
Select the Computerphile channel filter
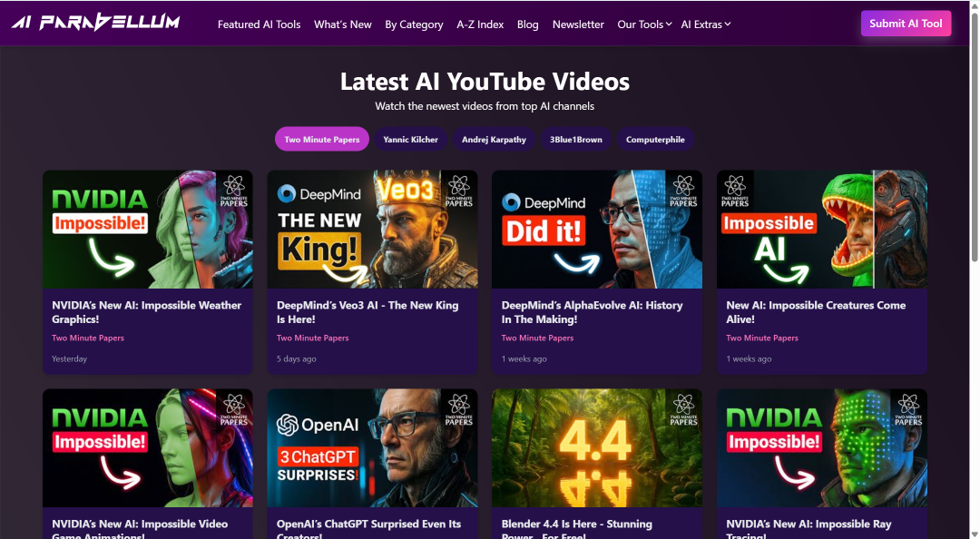tap(655, 140)
